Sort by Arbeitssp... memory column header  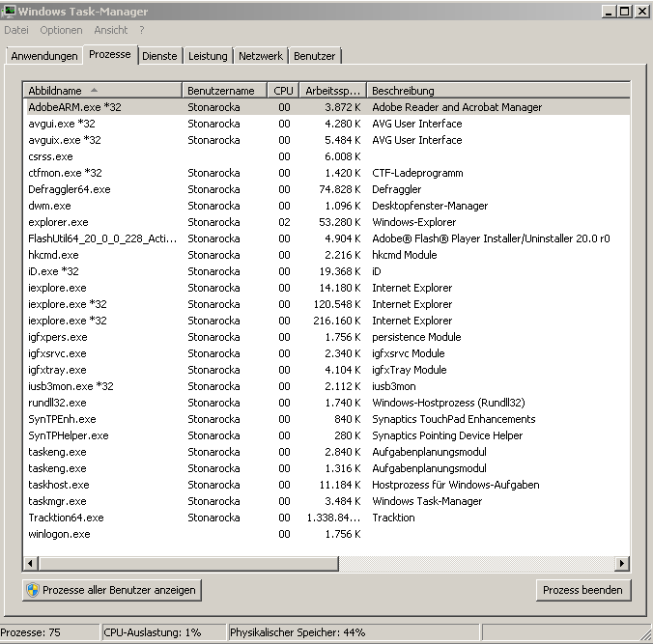(x=332, y=91)
